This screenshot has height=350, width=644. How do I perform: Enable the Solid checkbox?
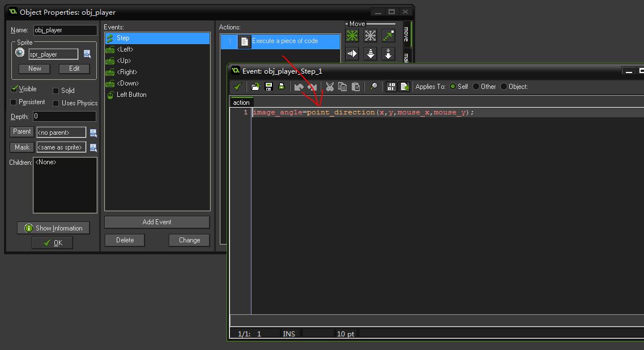pyautogui.click(x=56, y=91)
